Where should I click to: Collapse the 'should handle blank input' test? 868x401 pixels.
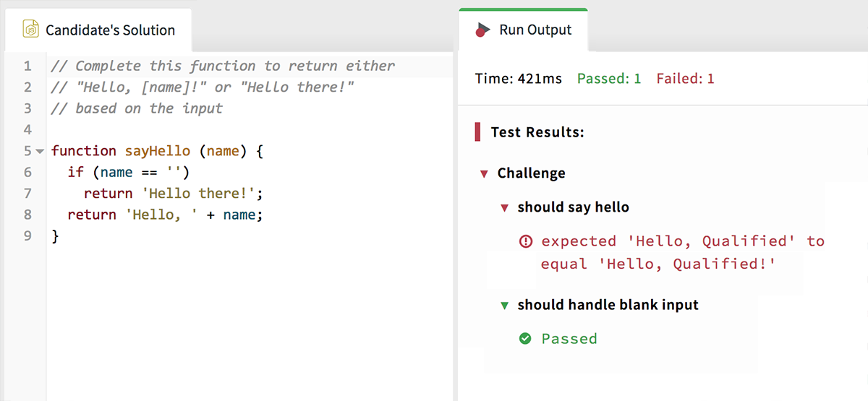(x=505, y=305)
